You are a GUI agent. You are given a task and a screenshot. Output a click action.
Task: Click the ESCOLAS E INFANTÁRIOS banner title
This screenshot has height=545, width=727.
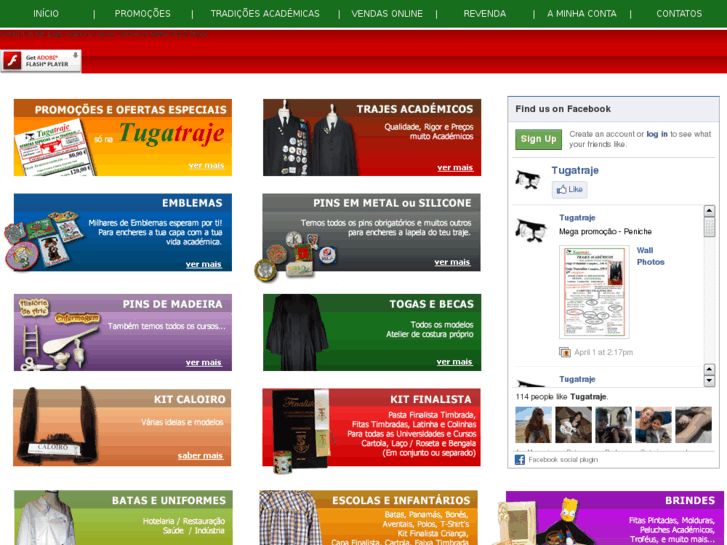(401, 501)
